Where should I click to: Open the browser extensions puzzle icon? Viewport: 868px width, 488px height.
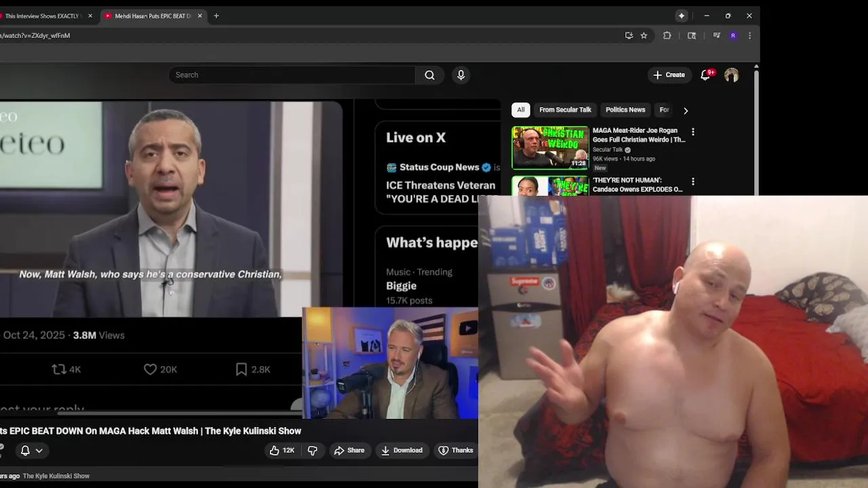(x=667, y=36)
